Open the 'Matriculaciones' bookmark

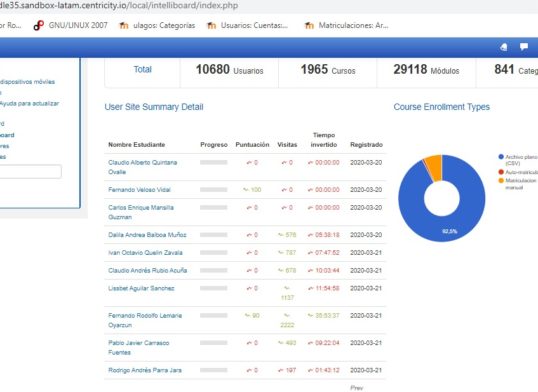tap(347, 25)
